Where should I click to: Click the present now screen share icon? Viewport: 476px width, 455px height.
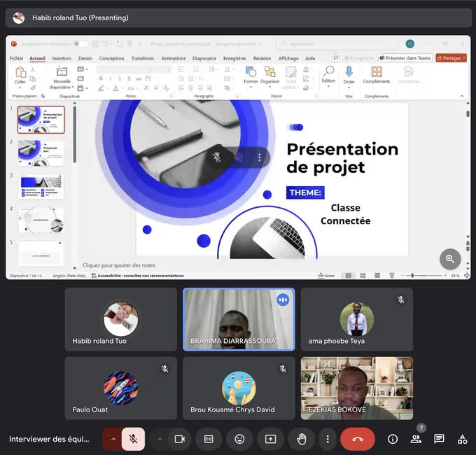[270, 439]
